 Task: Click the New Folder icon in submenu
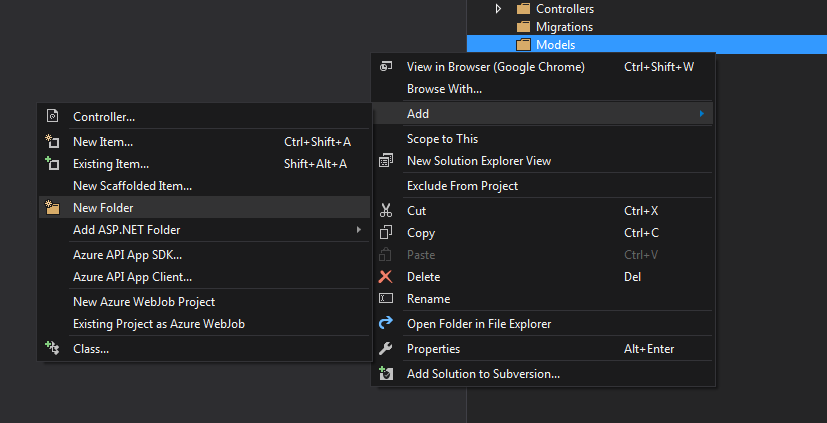pyautogui.click(x=53, y=208)
